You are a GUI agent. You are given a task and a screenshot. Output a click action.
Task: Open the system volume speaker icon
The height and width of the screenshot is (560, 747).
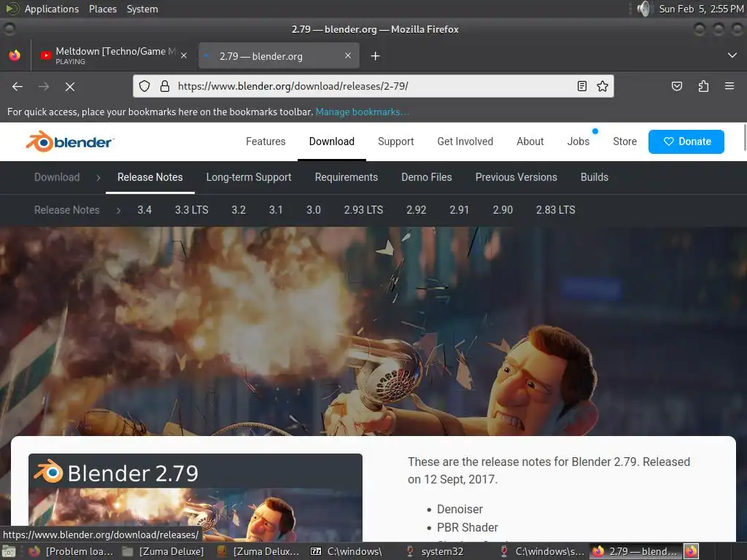(x=643, y=9)
